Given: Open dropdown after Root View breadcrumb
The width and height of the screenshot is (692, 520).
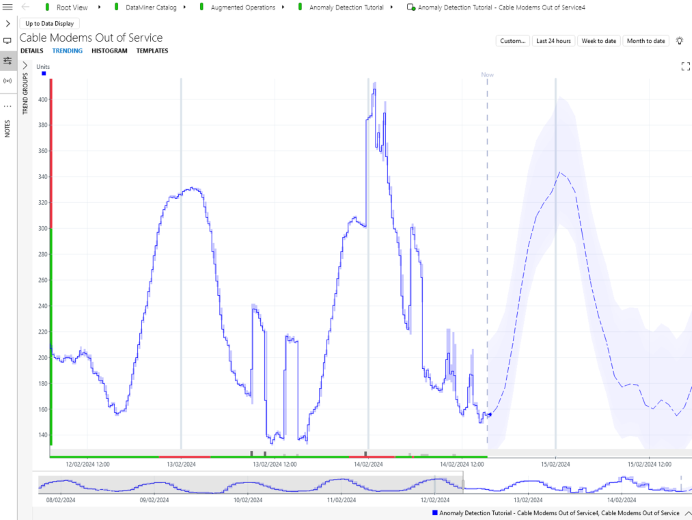Looking at the screenshot, I should coord(99,7).
